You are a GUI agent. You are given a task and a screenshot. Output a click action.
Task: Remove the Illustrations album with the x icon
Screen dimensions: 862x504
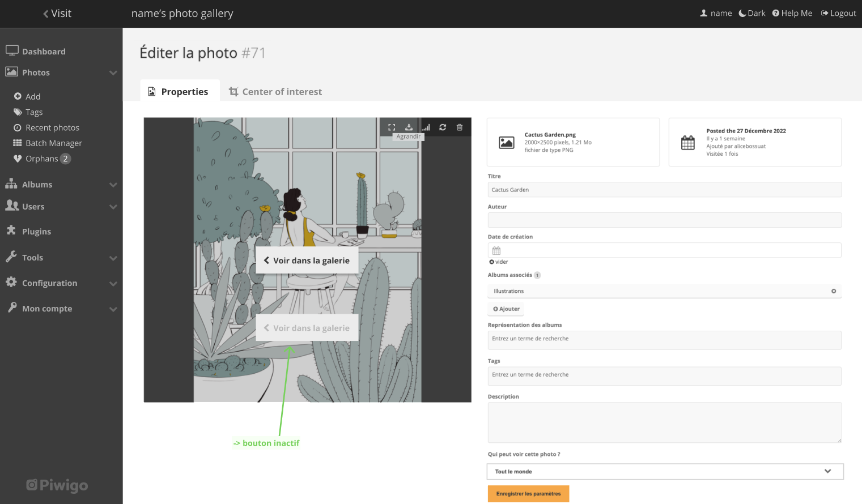pos(834,291)
